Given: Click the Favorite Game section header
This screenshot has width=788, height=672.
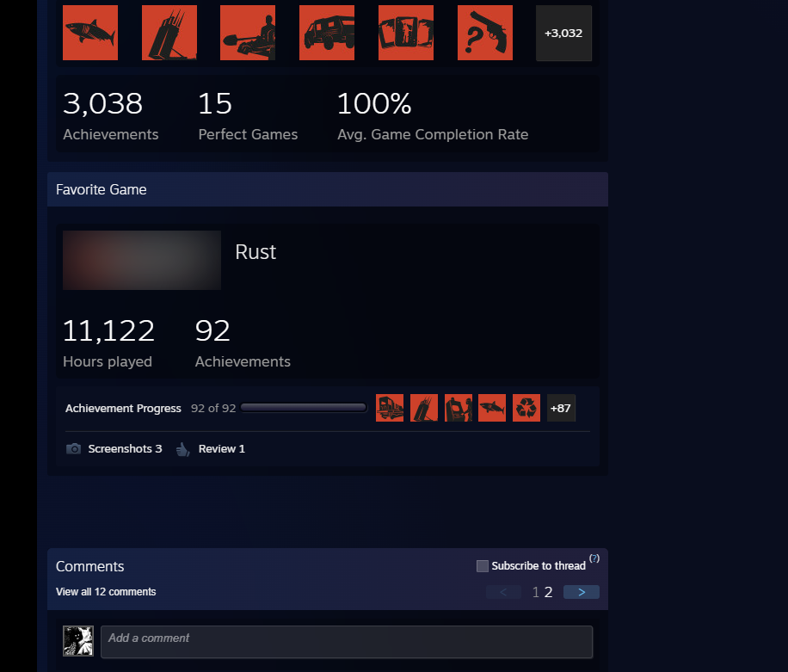Looking at the screenshot, I should (x=328, y=189).
